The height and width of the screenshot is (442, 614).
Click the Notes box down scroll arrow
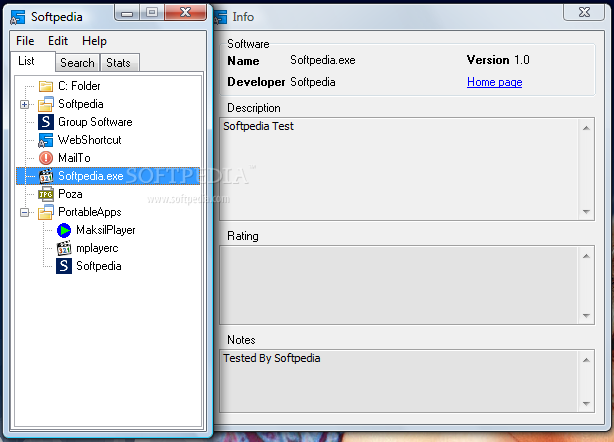coord(586,404)
